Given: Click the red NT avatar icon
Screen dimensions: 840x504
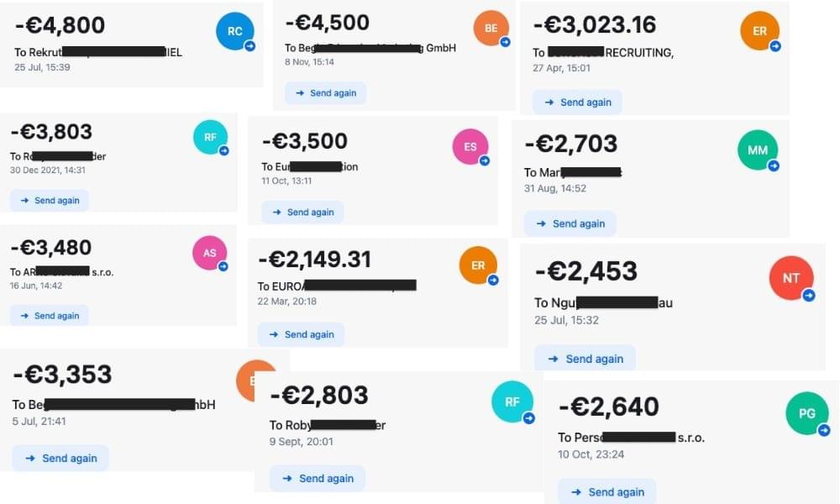Looking at the screenshot, I should 791,278.
